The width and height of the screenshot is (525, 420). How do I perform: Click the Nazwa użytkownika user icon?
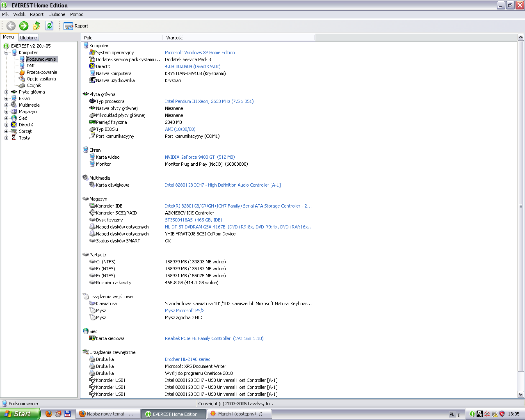[x=92, y=80]
